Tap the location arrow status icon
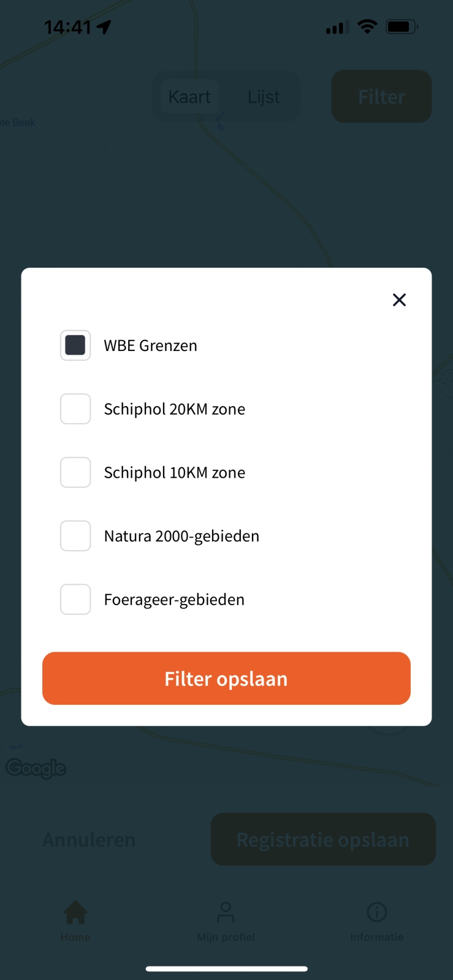The height and width of the screenshot is (980, 453). click(104, 27)
